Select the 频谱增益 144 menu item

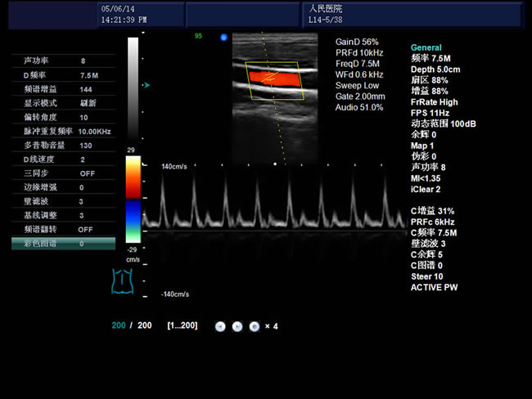point(63,89)
